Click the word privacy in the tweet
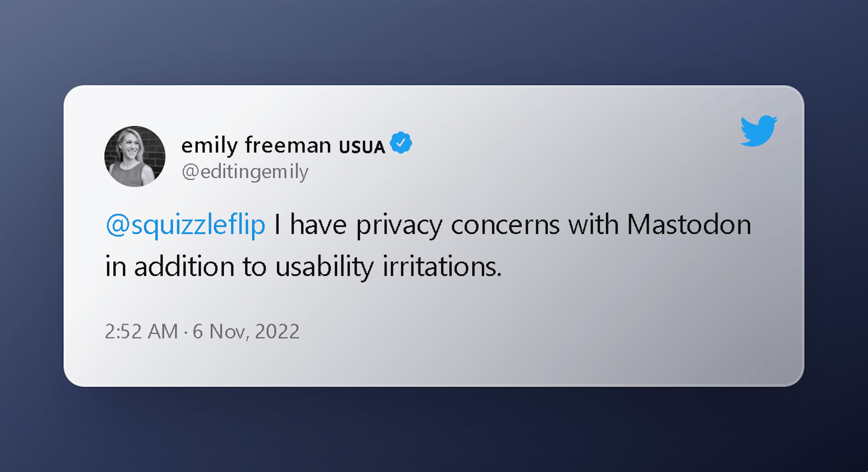 click(x=399, y=226)
